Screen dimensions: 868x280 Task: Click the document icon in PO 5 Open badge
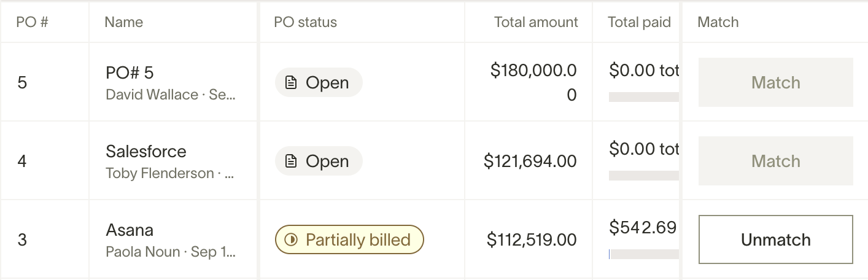292,83
